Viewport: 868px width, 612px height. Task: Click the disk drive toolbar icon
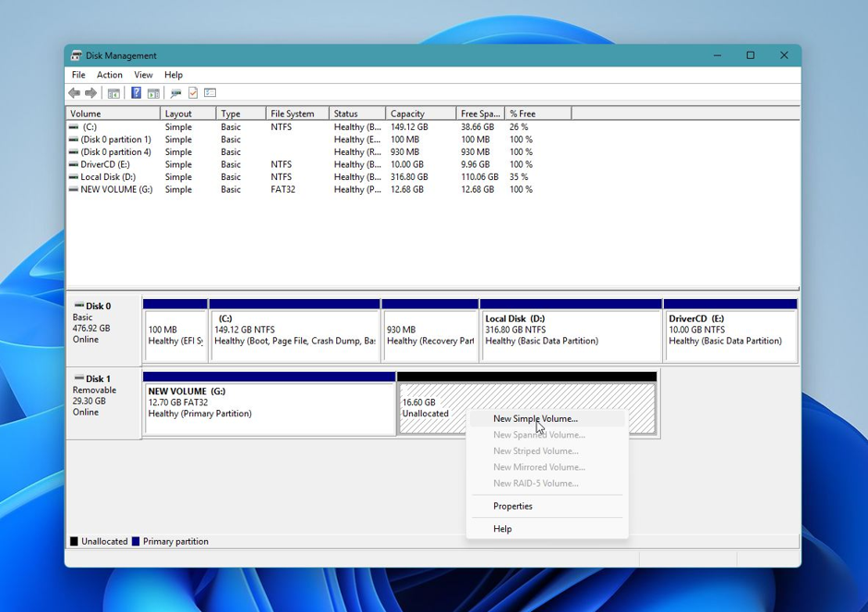(176, 93)
